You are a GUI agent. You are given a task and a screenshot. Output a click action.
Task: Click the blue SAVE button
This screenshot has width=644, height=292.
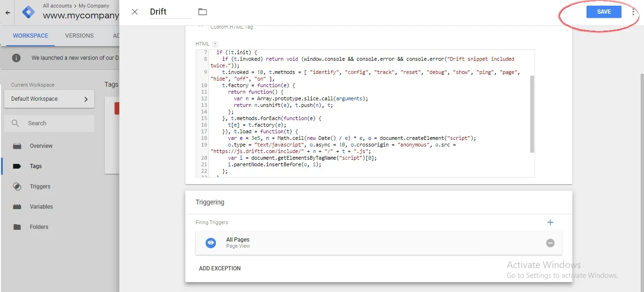[604, 12]
